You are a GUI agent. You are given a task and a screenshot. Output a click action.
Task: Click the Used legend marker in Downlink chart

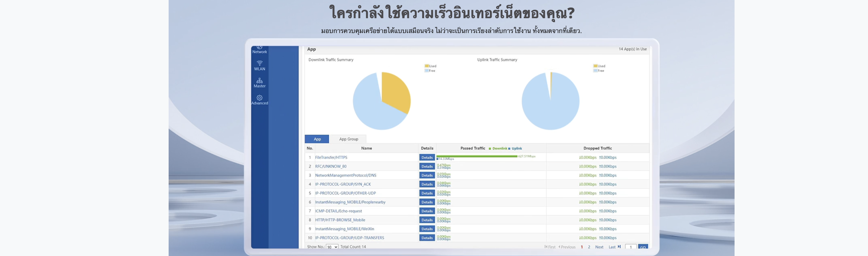point(427,66)
